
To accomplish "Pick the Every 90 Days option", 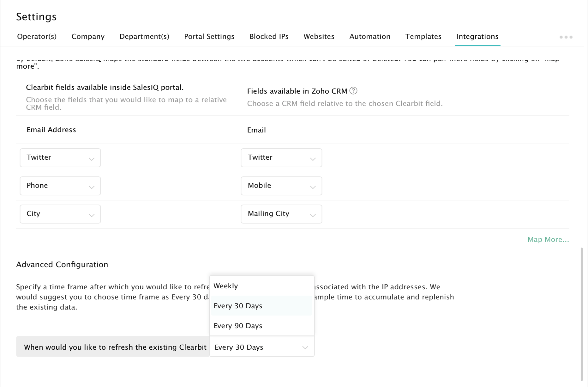I will pos(238,326).
